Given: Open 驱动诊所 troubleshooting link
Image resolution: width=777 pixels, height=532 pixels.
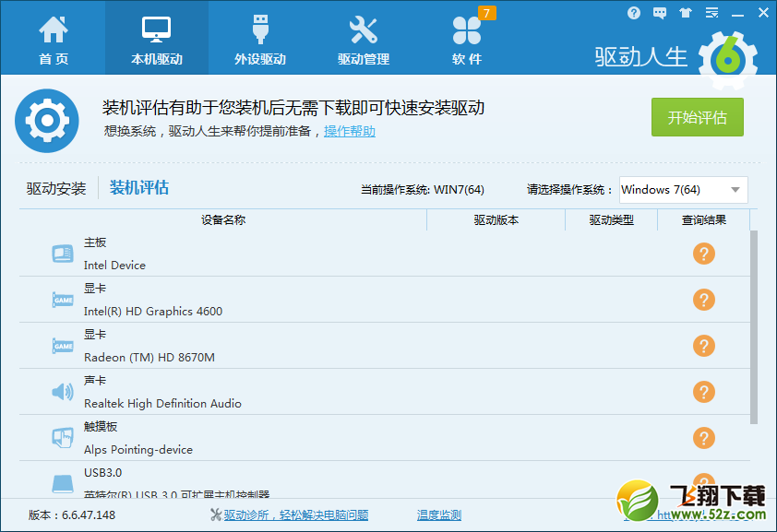Looking at the screenshot, I should coord(296,515).
